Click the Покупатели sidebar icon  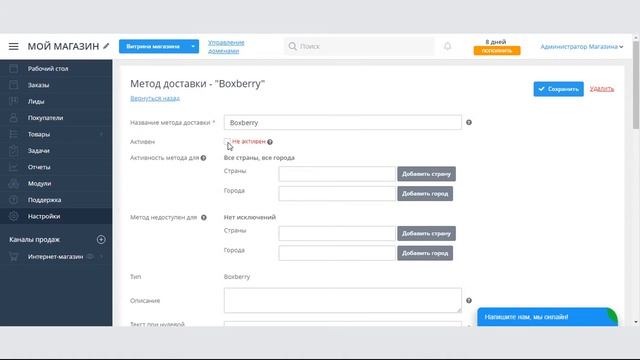pos(13,118)
